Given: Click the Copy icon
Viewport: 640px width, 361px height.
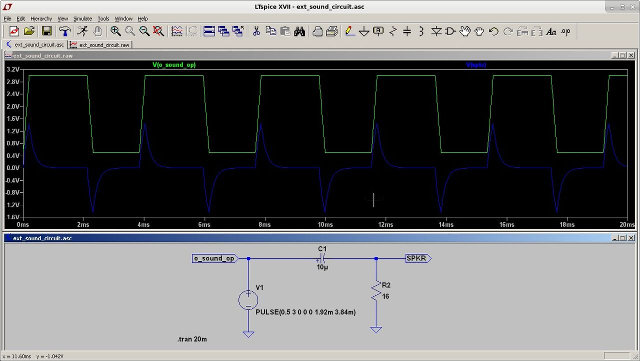Looking at the screenshot, I should pos(271,31).
